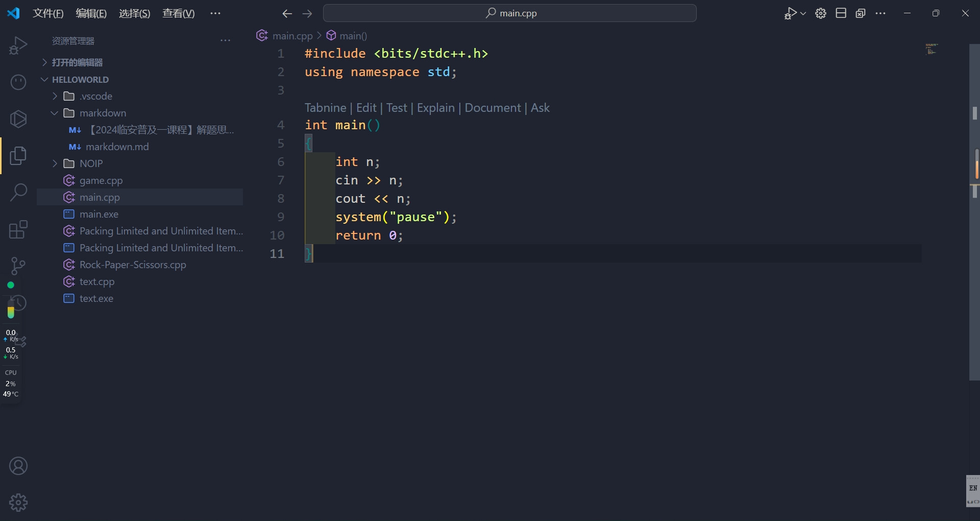Expand the NOIP folder
The width and height of the screenshot is (980, 521).
tap(91, 163)
